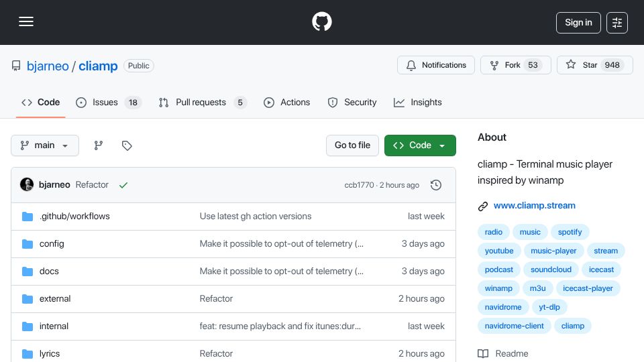Click the Notifications bell button

[436, 65]
